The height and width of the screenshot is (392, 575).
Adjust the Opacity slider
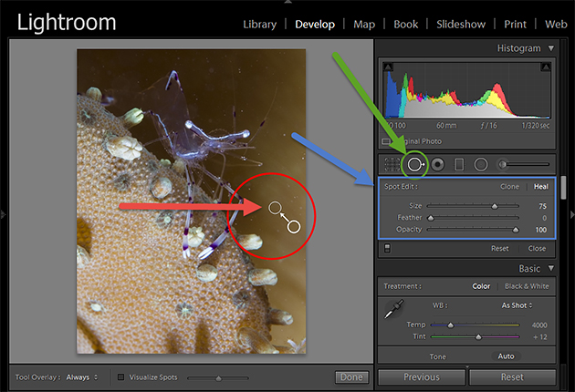point(473,230)
